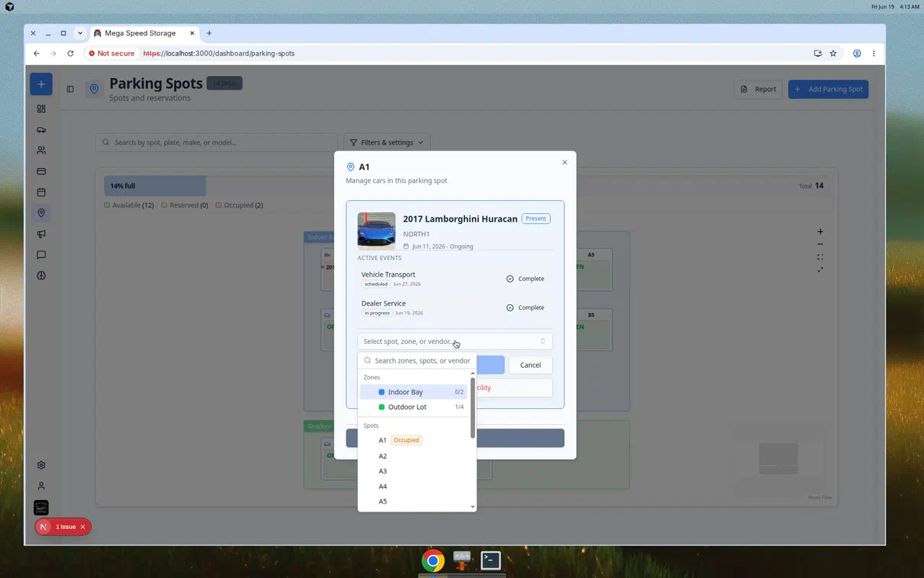Complete the Dealer Service event
This screenshot has width=924, height=578.
tap(526, 308)
